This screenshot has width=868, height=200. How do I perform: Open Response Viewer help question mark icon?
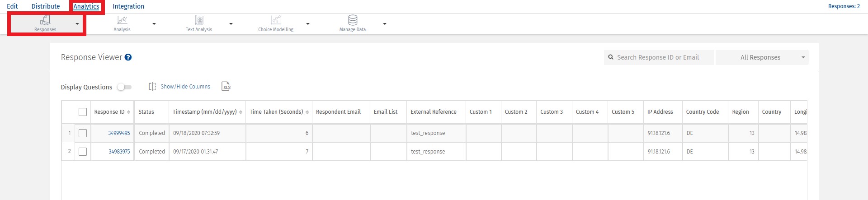click(128, 57)
